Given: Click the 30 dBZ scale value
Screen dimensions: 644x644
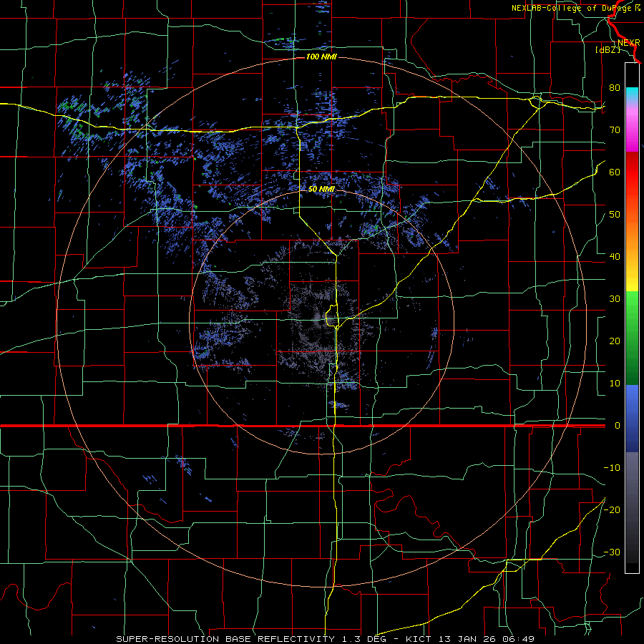Looking at the screenshot, I should [x=615, y=298].
